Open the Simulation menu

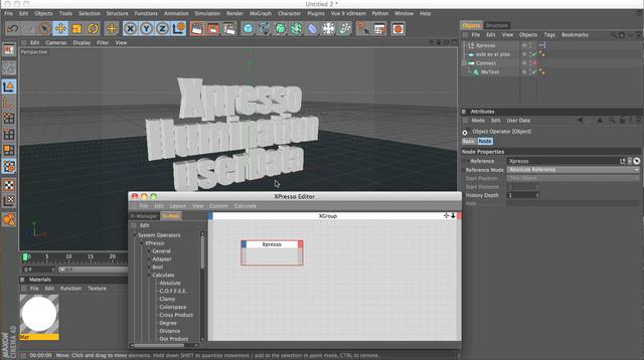pyautogui.click(x=207, y=13)
